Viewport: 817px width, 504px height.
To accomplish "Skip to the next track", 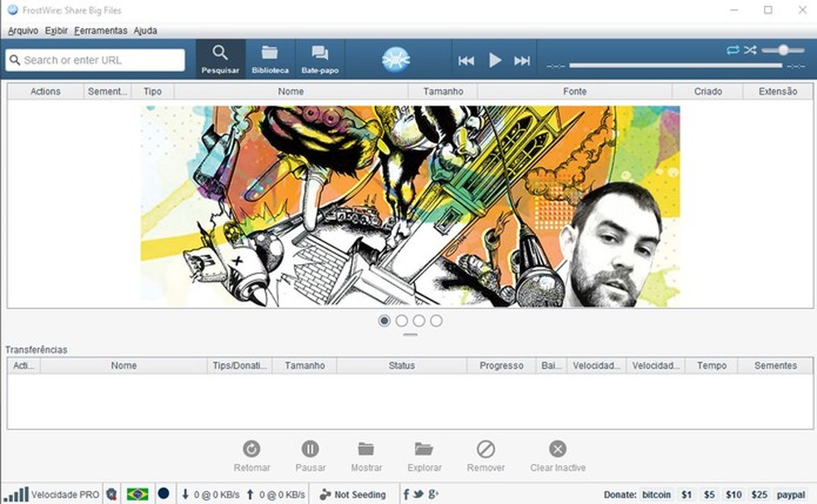I will point(522,61).
